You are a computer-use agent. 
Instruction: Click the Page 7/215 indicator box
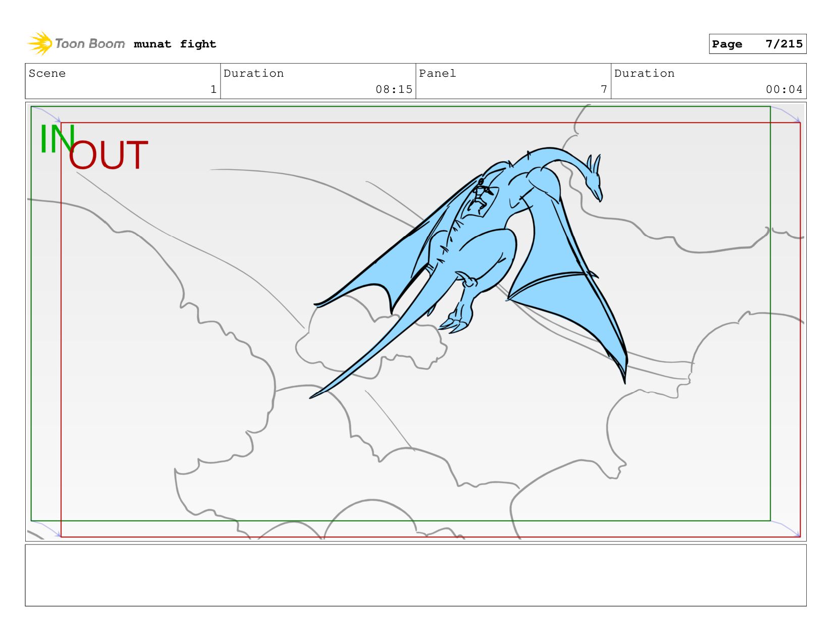[x=757, y=44]
